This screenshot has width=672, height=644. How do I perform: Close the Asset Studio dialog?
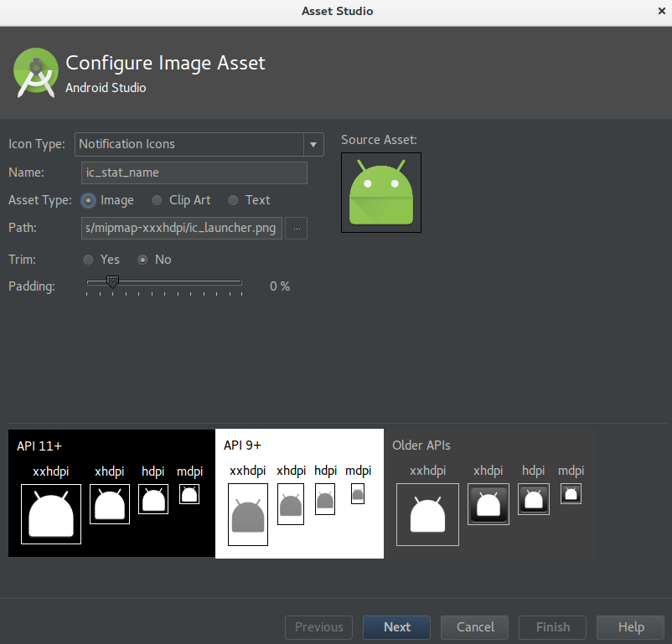[662, 11]
